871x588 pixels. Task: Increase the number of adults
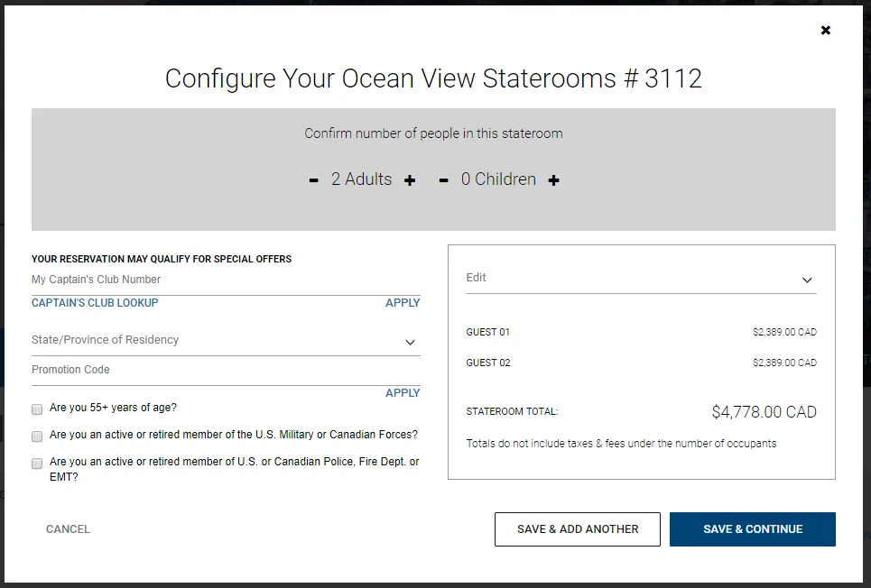[x=410, y=180]
